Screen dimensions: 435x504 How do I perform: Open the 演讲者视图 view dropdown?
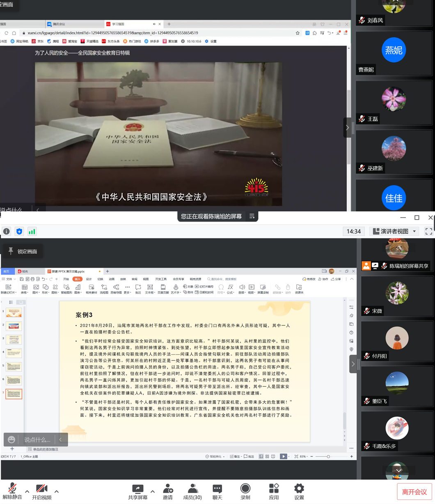click(x=394, y=231)
